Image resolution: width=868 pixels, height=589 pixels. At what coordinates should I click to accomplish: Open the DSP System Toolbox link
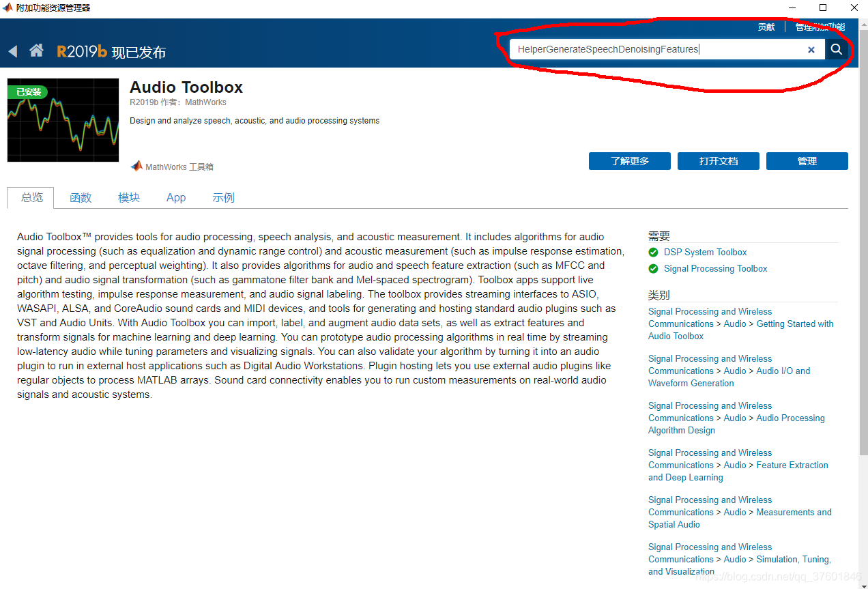coord(706,253)
